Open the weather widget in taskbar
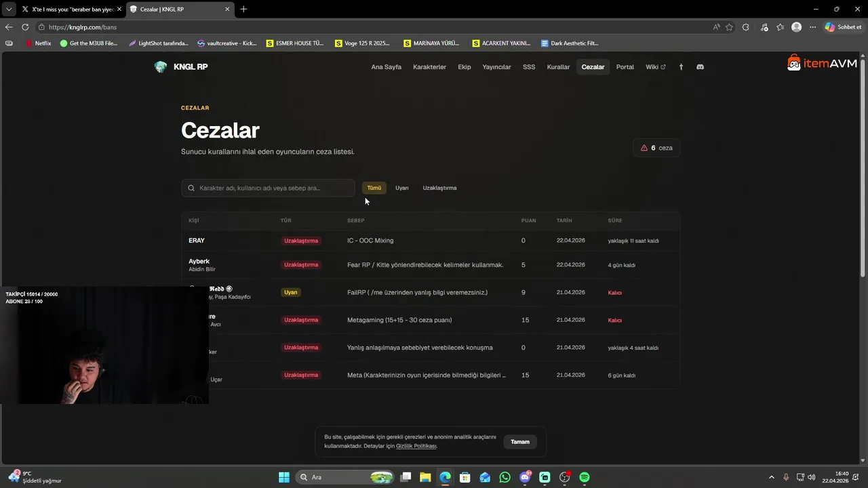 tap(35, 477)
